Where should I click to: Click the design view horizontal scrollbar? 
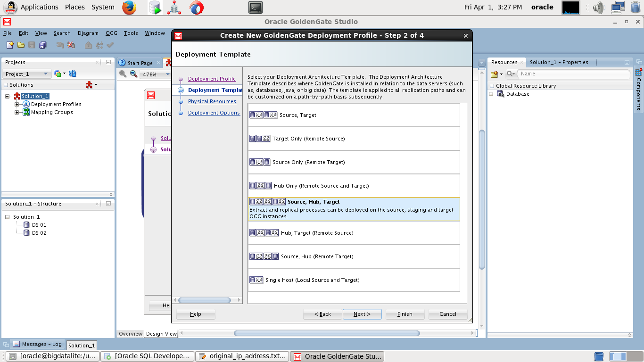coord(327,333)
